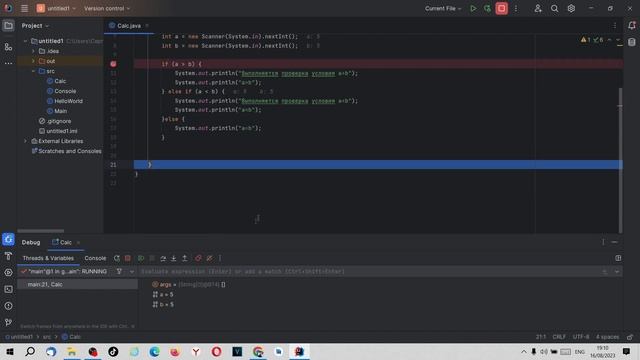The image size is (640, 360).
Task: Open the Project view dropdown
Action: (x=36, y=25)
